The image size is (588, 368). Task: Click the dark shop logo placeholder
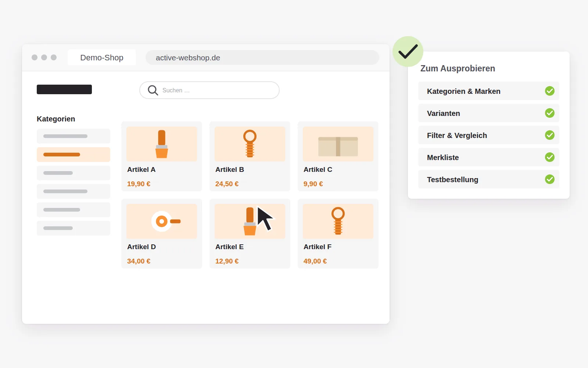64,89
